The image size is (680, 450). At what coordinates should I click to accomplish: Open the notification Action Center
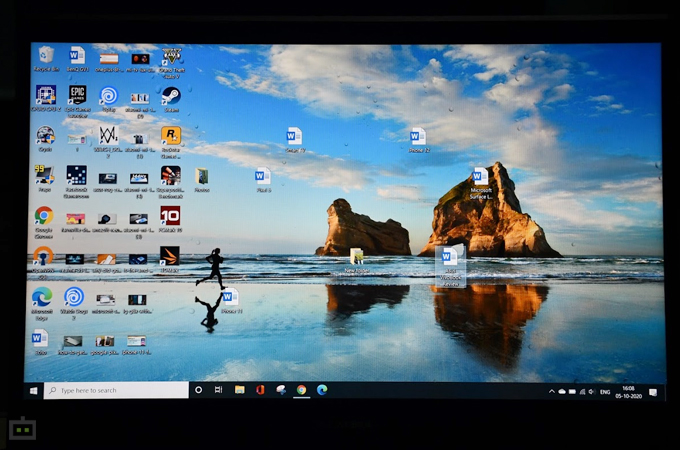[x=653, y=393]
